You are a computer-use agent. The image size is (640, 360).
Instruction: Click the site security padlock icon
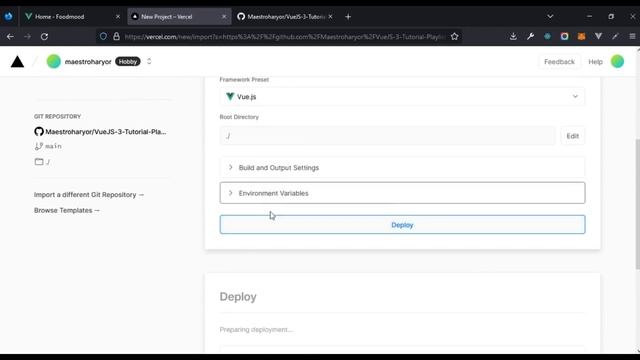coord(116,37)
